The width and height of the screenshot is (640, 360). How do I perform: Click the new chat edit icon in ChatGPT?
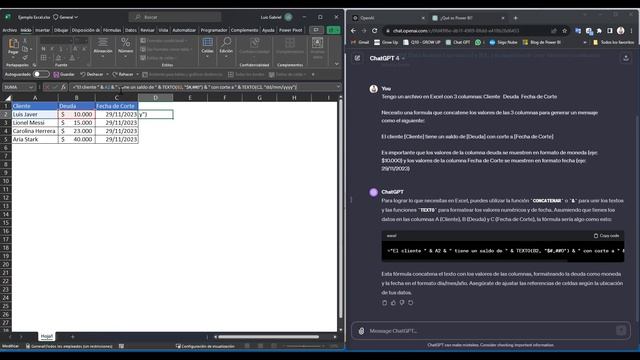(x=358, y=58)
